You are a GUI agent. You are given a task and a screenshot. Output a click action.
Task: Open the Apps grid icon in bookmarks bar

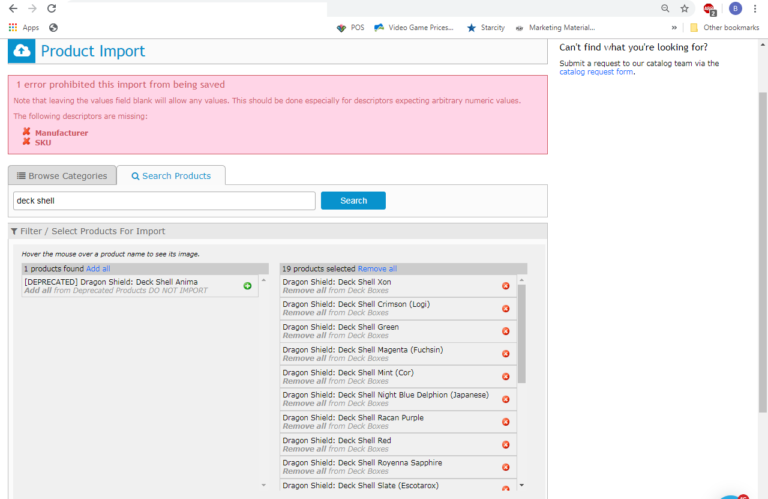13,27
